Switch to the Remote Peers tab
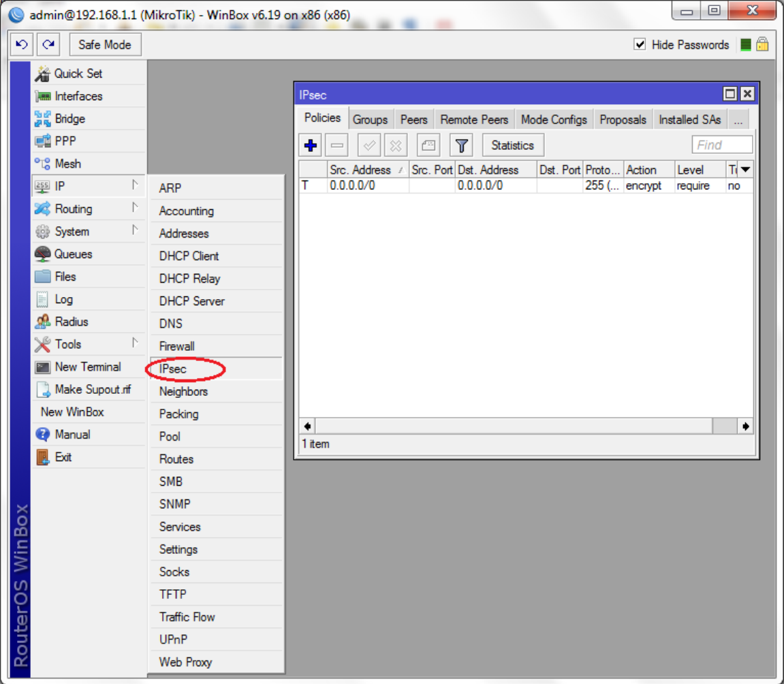The image size is (784, 684). click(474, 120)
